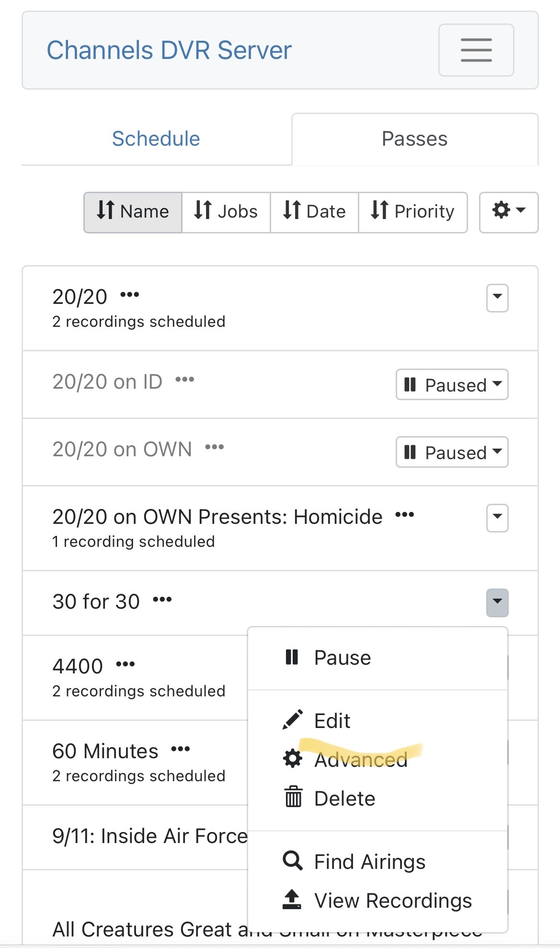Sort passes by Name

coord(133,212)
